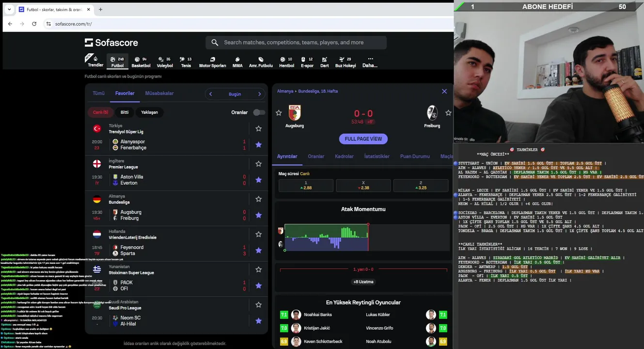
Task: Select the draw odds 2.38
Action: click(363, 185)
